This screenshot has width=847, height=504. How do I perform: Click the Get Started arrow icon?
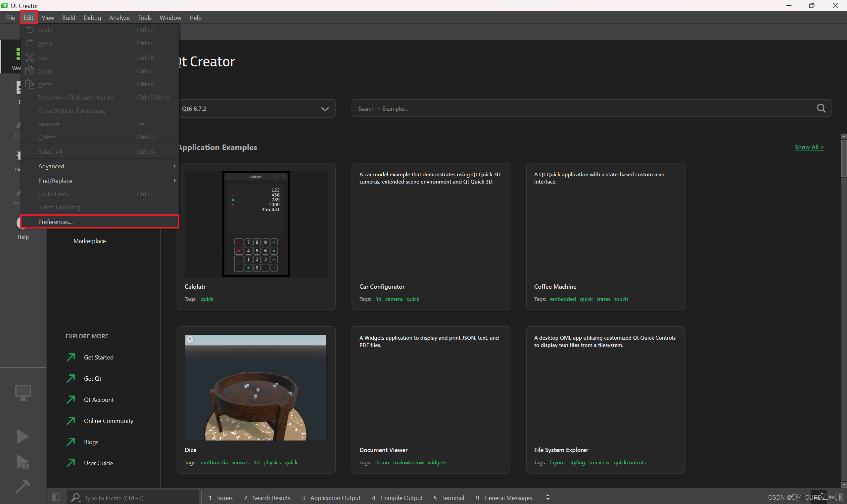click(x=71, y=357)
